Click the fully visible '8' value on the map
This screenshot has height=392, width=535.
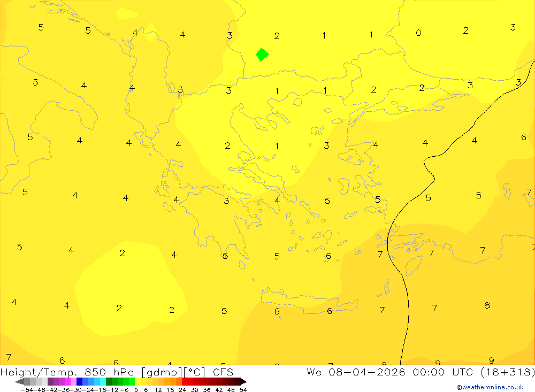tap(487, 305)
